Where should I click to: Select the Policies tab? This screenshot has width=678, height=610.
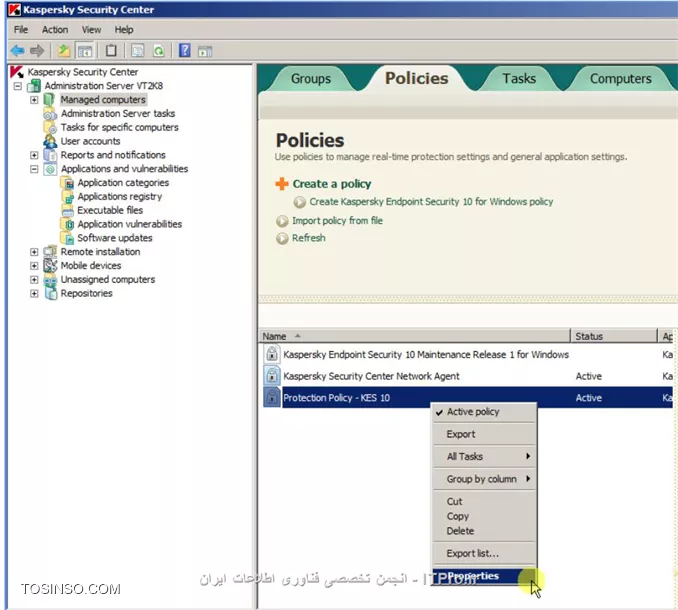pos(416,78)
